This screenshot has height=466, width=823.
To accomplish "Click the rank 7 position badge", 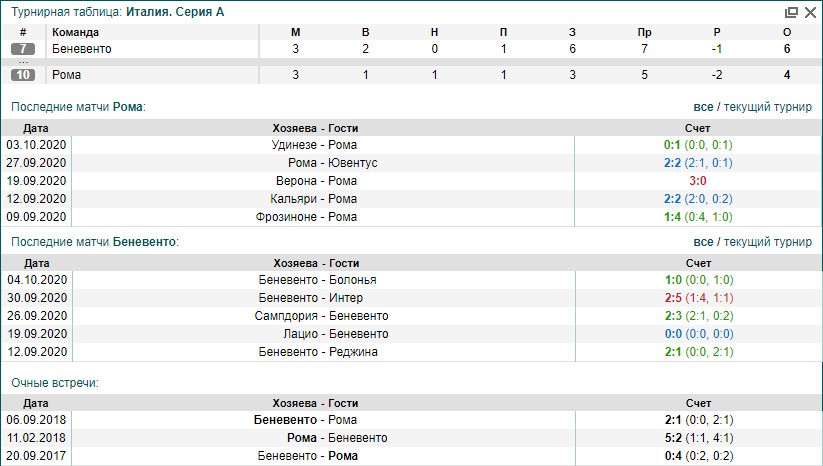I will click(24, 49).
